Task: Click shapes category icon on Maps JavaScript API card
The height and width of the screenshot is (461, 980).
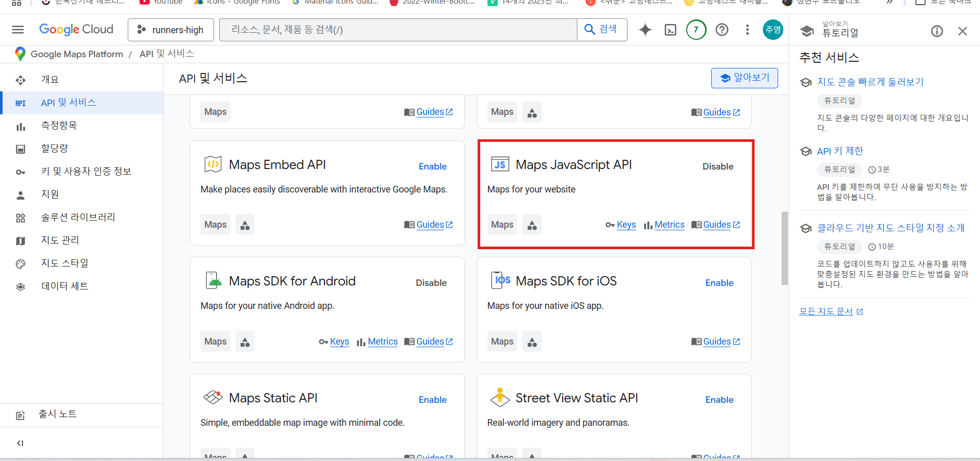Action: [532, 225]
